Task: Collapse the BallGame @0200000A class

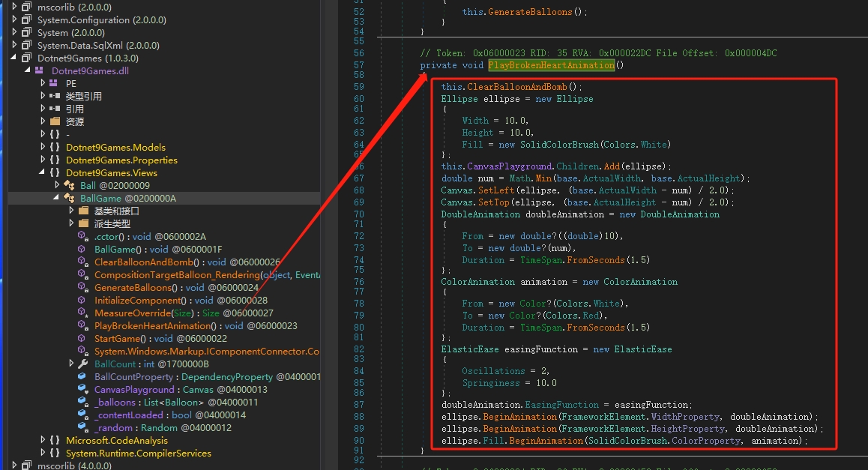Action: click(x=56, y=198)
